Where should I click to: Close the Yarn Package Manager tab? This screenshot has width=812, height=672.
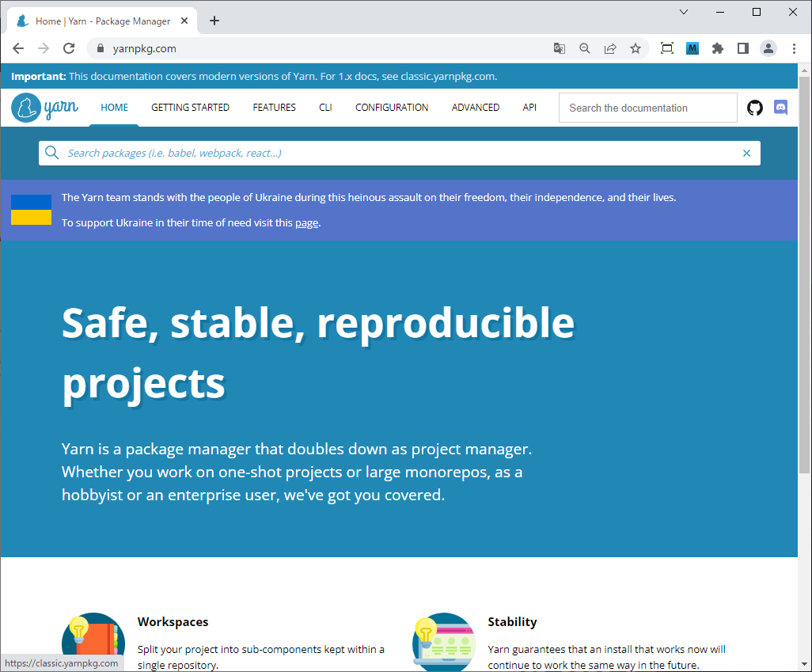184,21
